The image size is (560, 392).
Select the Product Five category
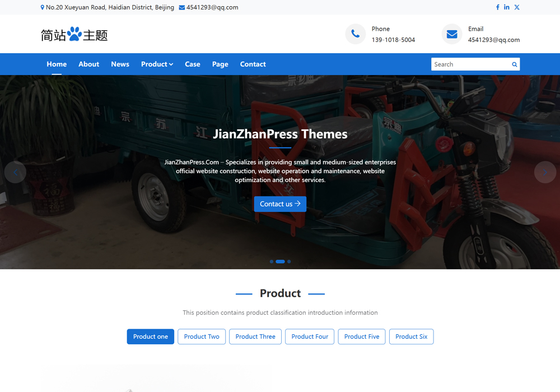point(361,337)
